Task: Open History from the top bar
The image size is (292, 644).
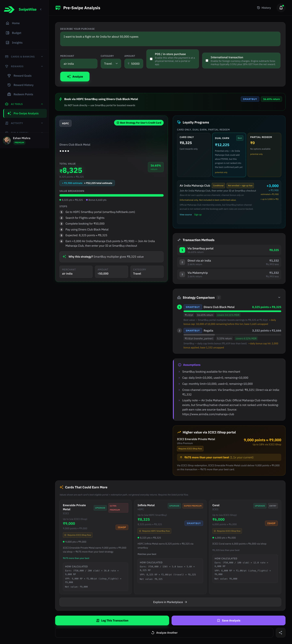Action: tap(264, 8)
